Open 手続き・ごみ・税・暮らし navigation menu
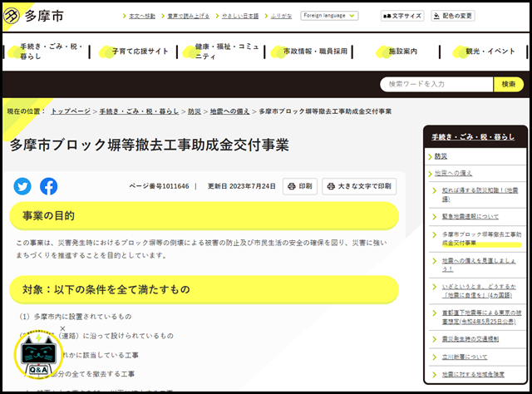Viewport: 532px width, 394px height. (x=50, y=52)
